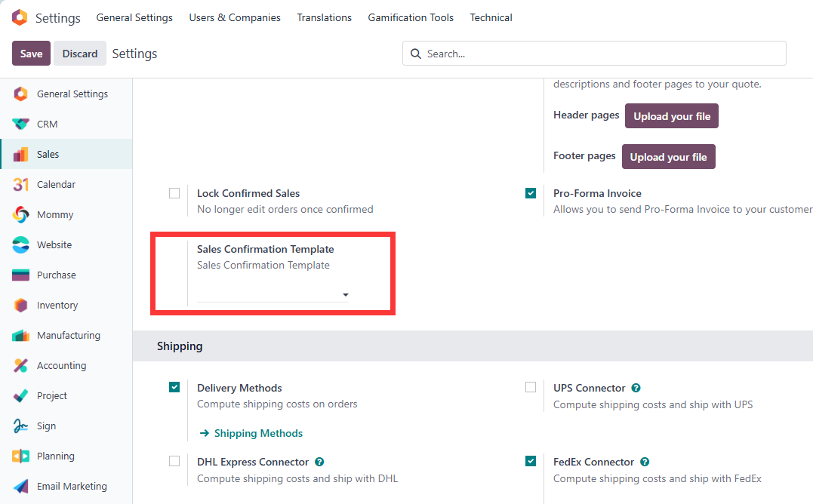The width and height of the screenshot is (813, 504).
Task: Disable Pro-Forma Invoice checkbox
Action: coord(531,193)
